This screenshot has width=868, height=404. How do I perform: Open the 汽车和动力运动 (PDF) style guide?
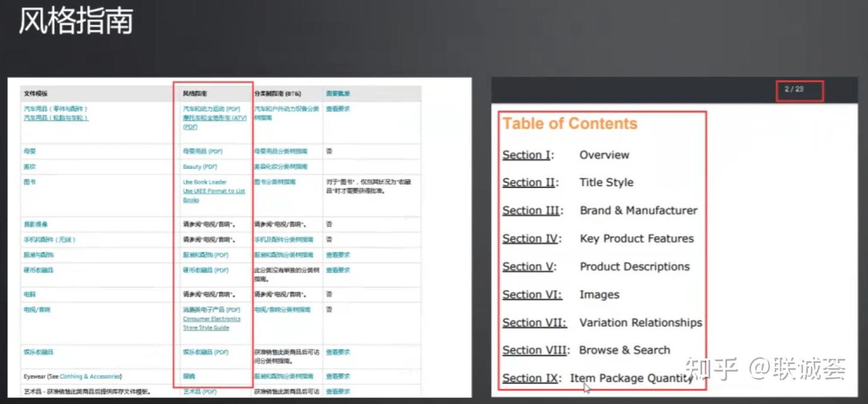pos(212,109)
